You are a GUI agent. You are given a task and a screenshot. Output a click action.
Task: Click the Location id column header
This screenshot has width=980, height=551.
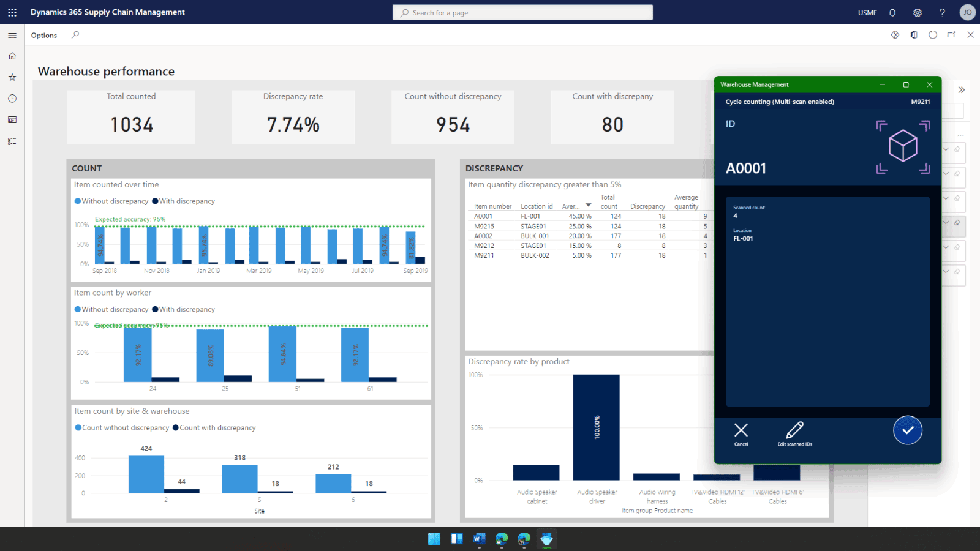537,206
